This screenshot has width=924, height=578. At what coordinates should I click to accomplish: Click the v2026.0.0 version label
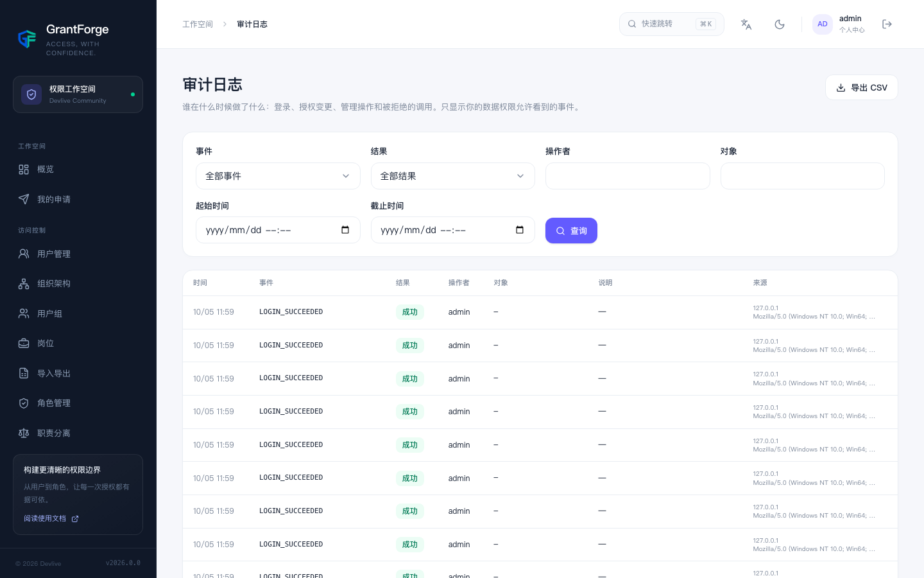click(123, 563)
